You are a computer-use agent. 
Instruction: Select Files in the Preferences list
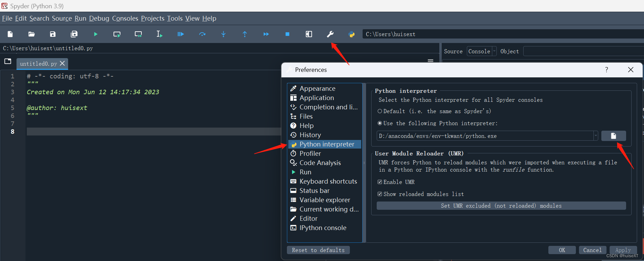click(x=325, y=116)
